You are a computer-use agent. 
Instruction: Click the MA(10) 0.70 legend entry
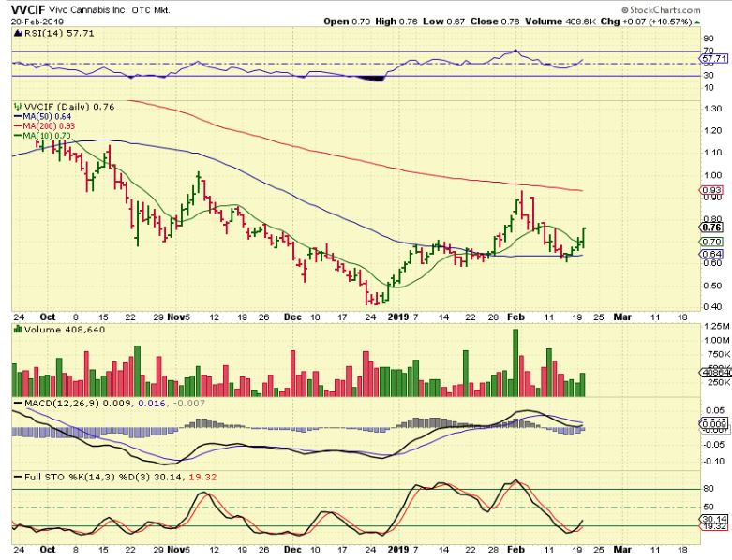tap(47, 136)
